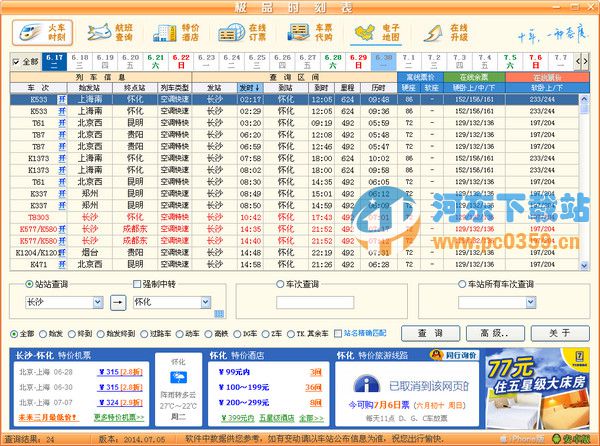Select the K1204/K1205 train row from 烟台
Viewport: 600px width, 446px height.
point(294,252)
